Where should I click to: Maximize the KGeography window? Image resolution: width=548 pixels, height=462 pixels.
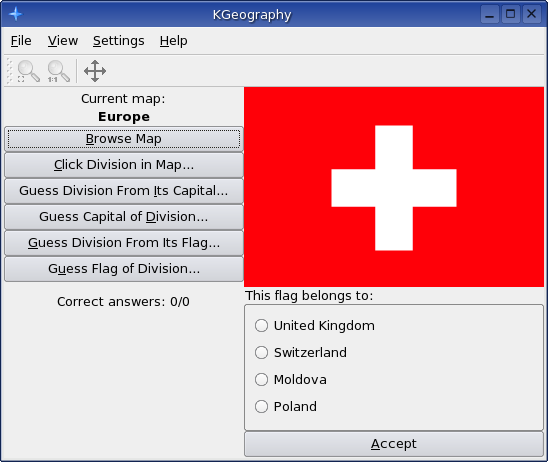(x=510, y=14)
